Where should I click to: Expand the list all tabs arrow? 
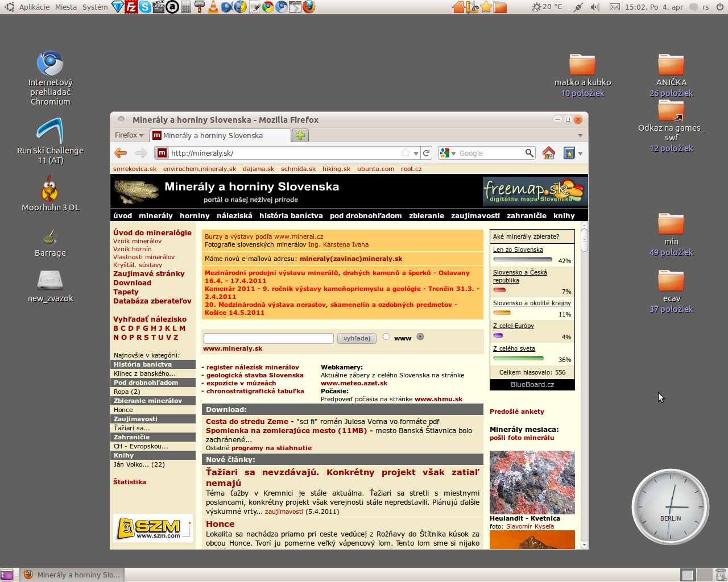point(580,135)
